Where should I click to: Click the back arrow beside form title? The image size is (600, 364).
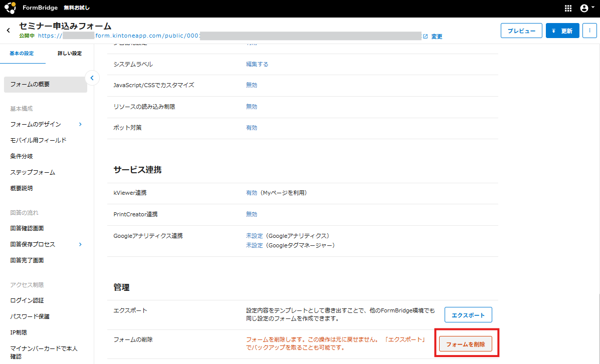click(8, 31)
